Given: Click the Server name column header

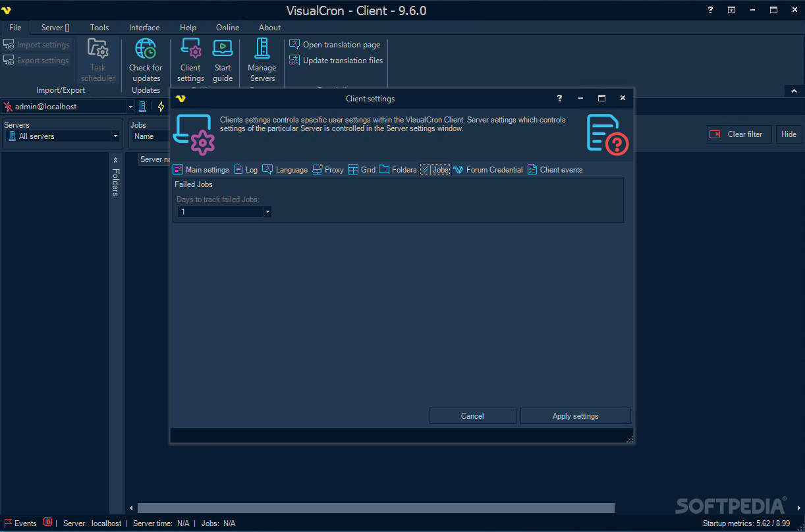Looking at the screenshot, I should 155,159.
